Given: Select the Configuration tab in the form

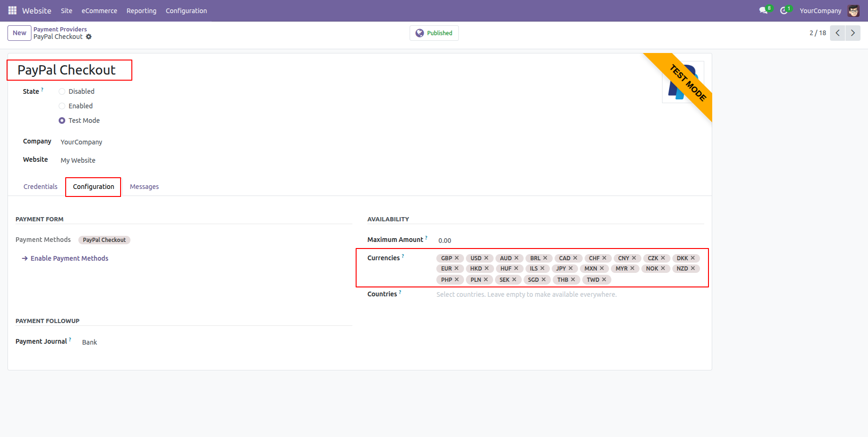Looking at the screenshot, I should 93,187.
